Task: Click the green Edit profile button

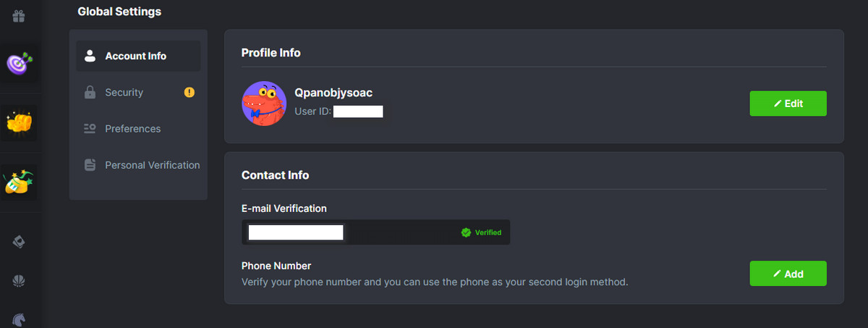Action: (x=788, y=104)
